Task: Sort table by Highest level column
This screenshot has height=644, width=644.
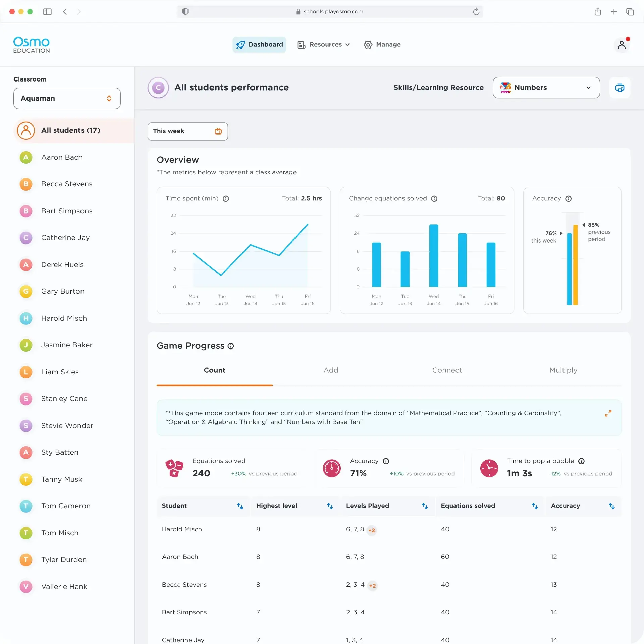Action: pos(330,506)
